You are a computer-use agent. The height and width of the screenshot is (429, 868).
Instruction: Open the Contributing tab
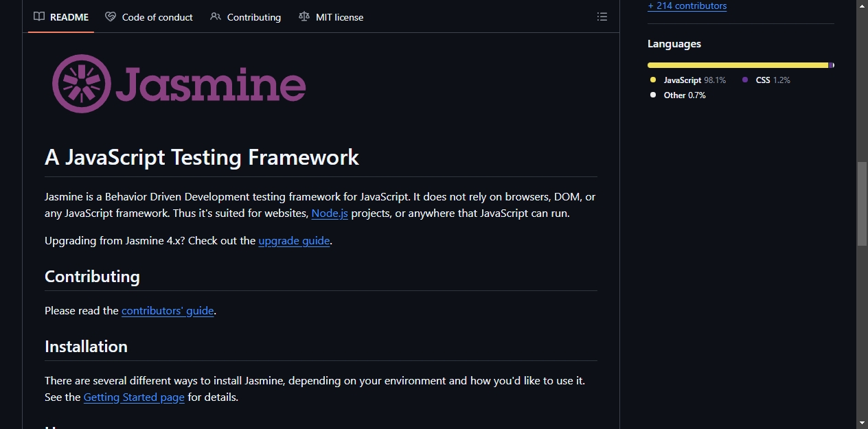tap(245, 17)
